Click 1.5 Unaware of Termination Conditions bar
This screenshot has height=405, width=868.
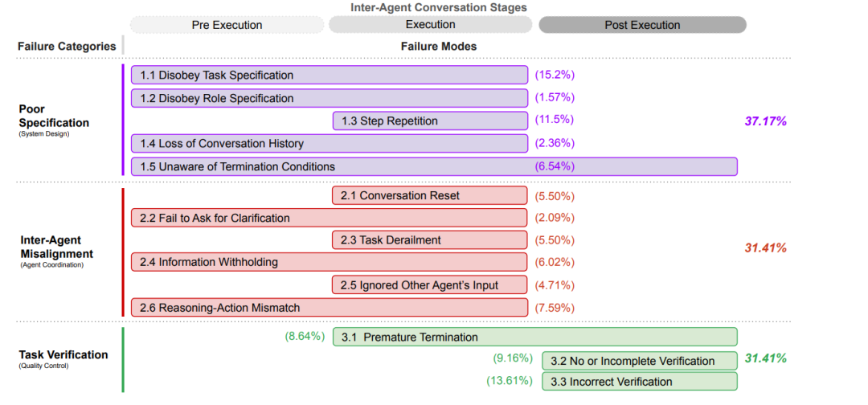coord(434,166)
